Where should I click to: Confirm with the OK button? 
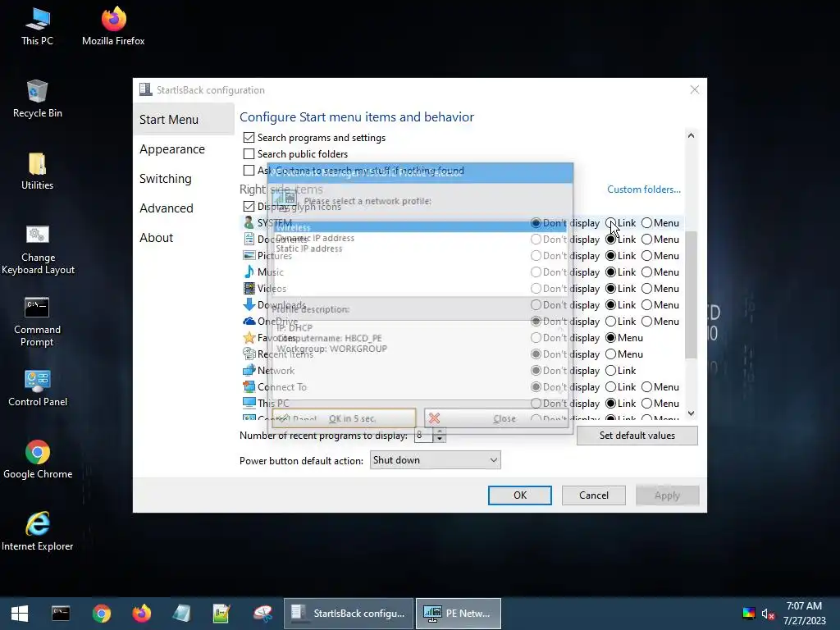519,495
